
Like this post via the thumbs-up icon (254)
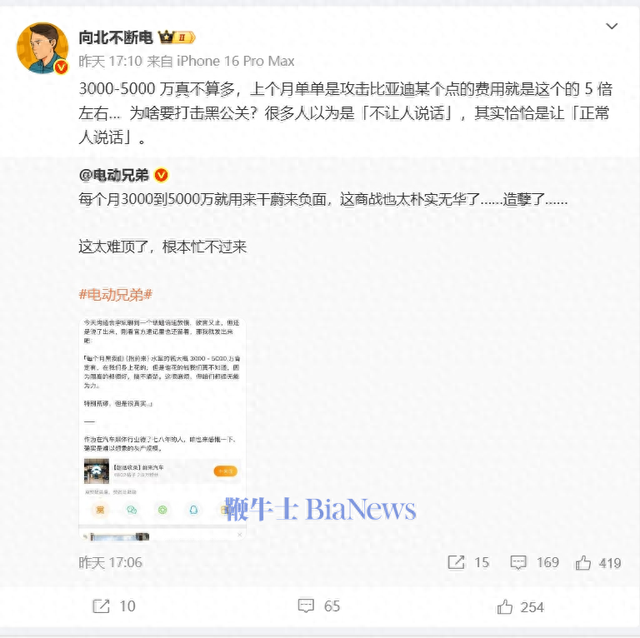click(x=505, y=607)
